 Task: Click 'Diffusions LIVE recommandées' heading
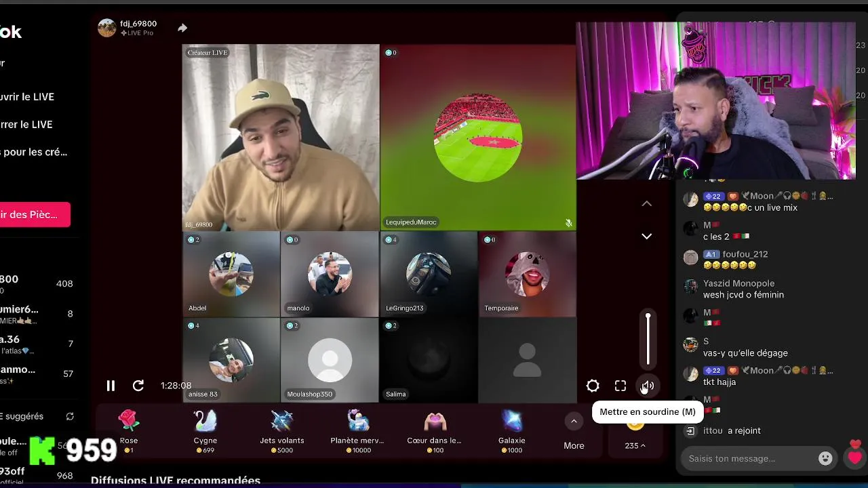(x=176, y=481)
